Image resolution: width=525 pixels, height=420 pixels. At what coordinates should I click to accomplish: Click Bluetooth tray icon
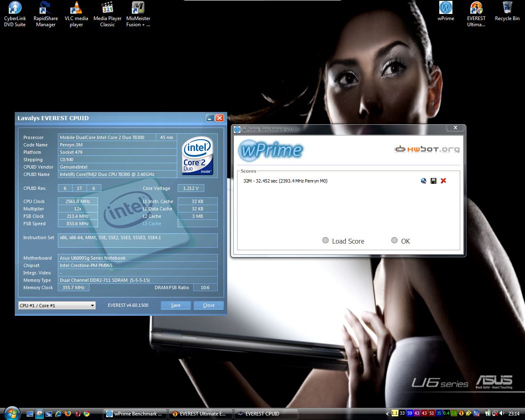coord(476,413)
